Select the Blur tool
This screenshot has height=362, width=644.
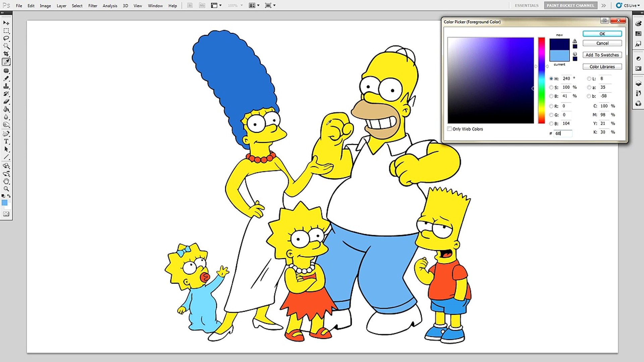pyautogui.click(x=6, y=117)
